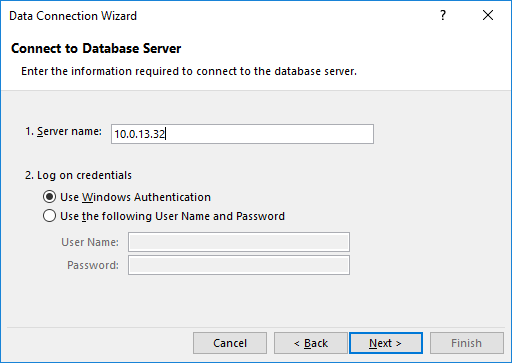This screenshot has height=363, width=512.
Task: Click the "Use Windows Authentication" label text
Action: click(135, 197)
